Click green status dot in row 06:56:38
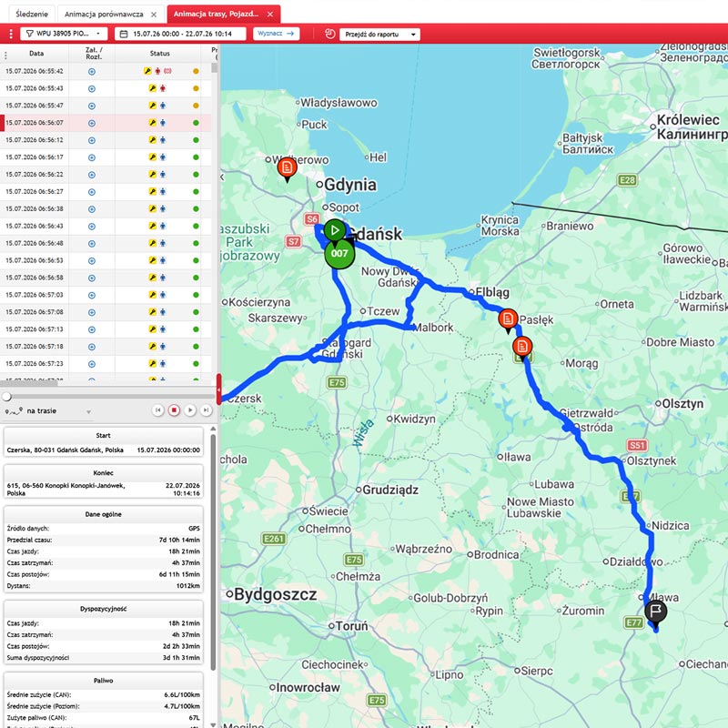Viewport: 728px width, 728px height. 196,209
